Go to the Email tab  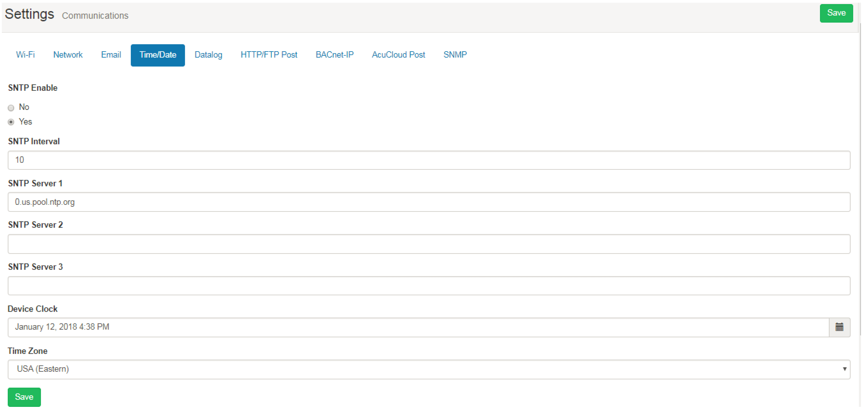[111, 55]
